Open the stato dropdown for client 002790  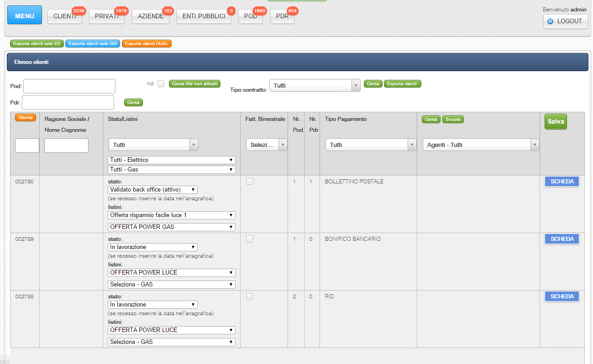tap(152, 190)
